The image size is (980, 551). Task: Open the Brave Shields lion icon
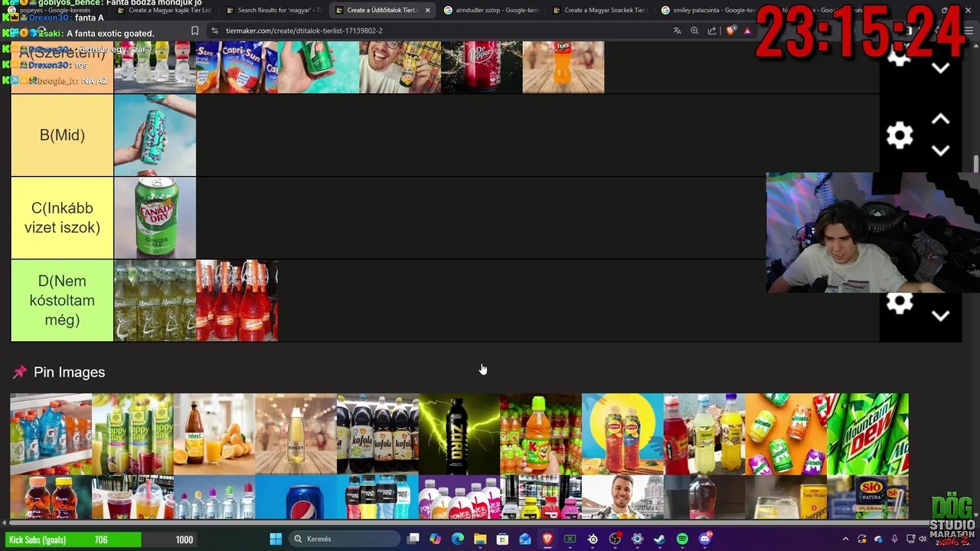coord(730,31)
